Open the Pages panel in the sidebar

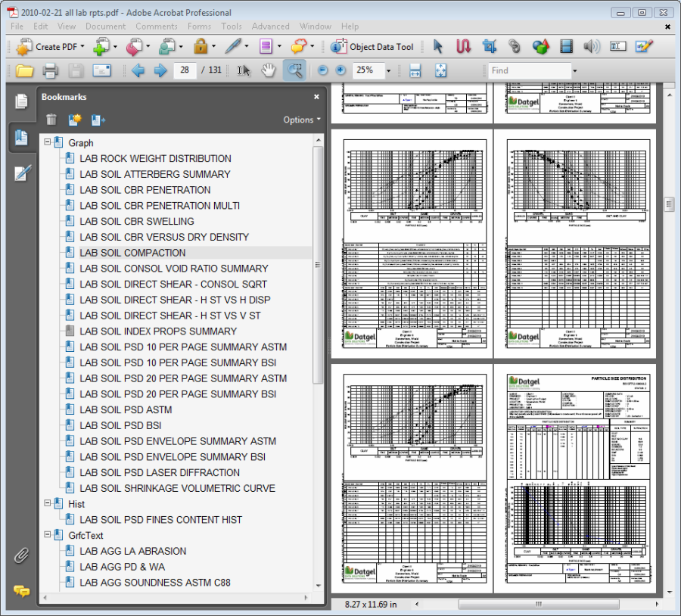click(x=22, y=101)
